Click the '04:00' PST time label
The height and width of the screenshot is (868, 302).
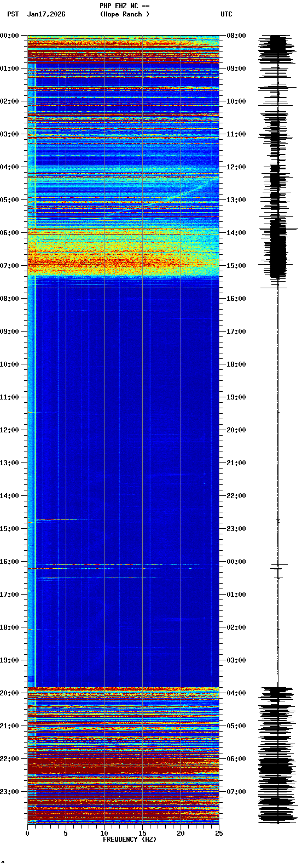10,167
